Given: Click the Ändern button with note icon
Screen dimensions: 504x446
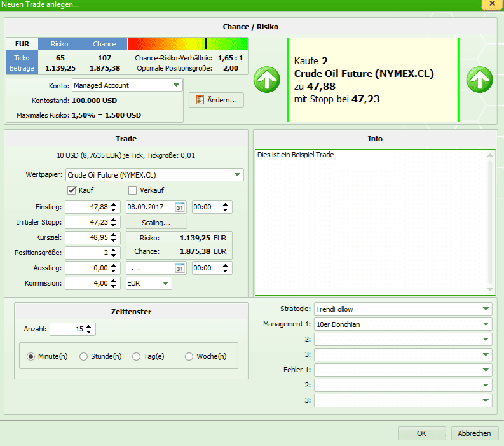Looking at the screenshot, I should 216,100.
